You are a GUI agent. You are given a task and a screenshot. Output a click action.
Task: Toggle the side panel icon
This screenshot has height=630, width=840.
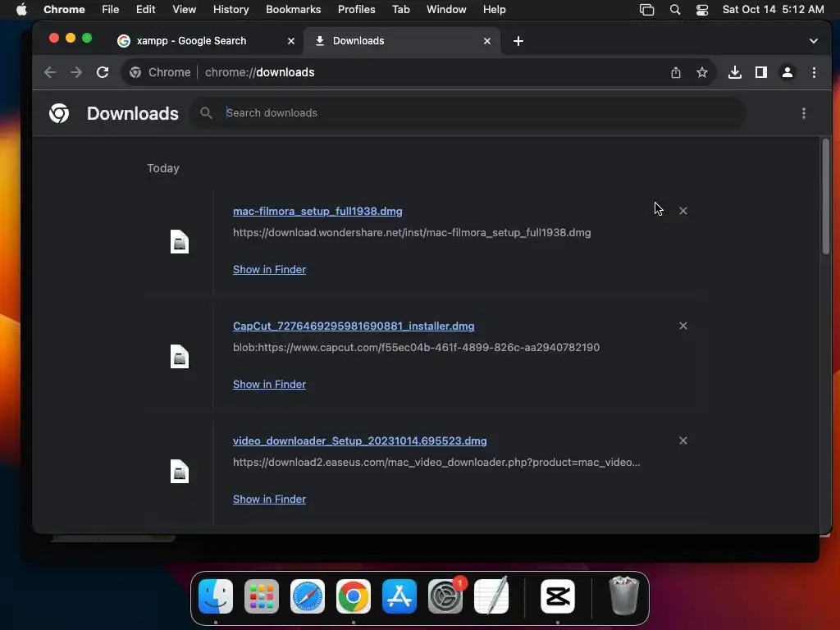click(x=760, y=72)
